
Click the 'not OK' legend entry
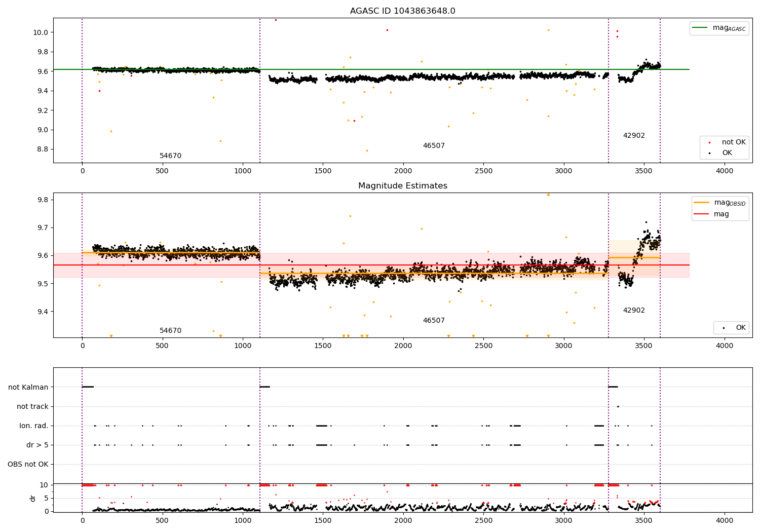pos(734,142)
